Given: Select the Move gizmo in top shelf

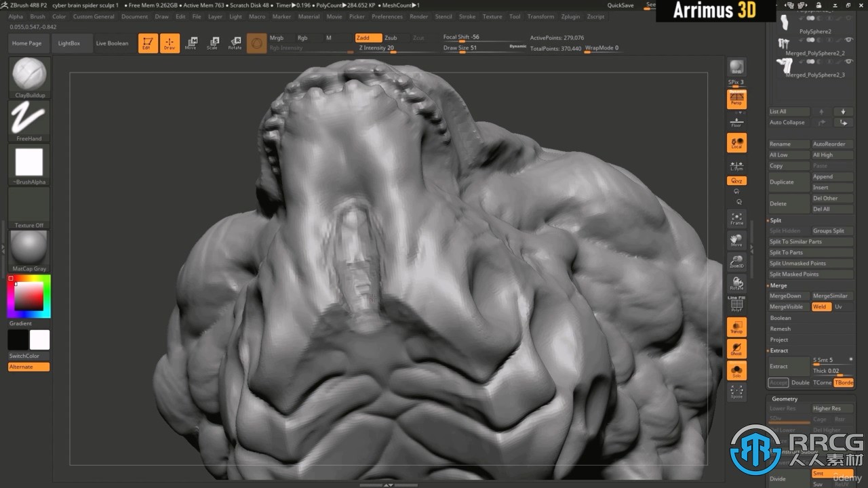Looking at the screenshot, I should 191,43.
